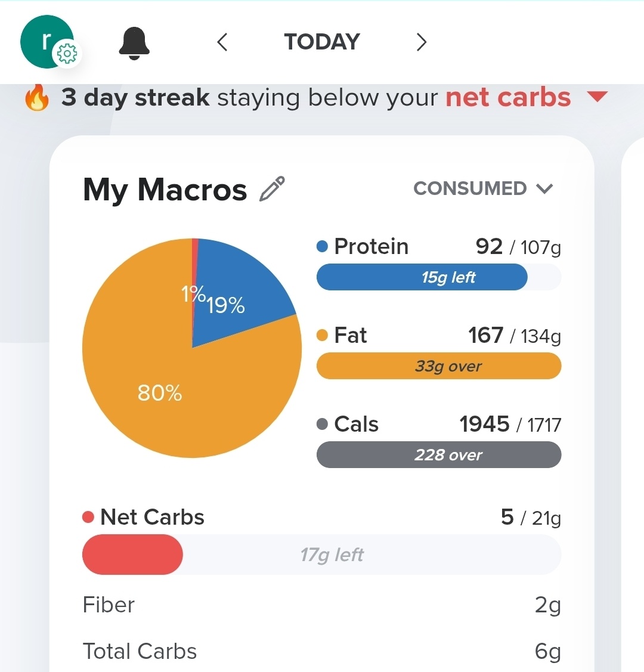Tap the Net Carbs progress bar
Image resolution: width=644 pixels, height=672 pixels.
pyautogui.click(x=321, y=555)
